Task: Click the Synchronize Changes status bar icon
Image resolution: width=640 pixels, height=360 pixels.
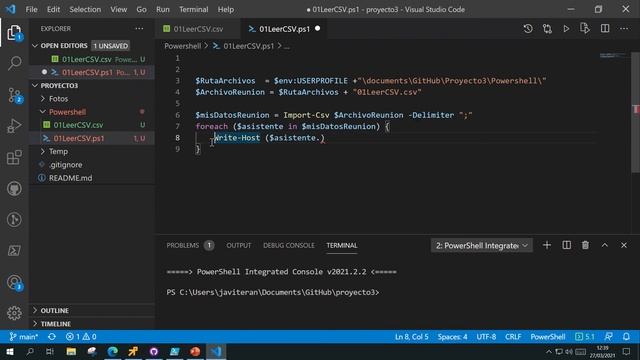Action: click(x=52, y=337)
